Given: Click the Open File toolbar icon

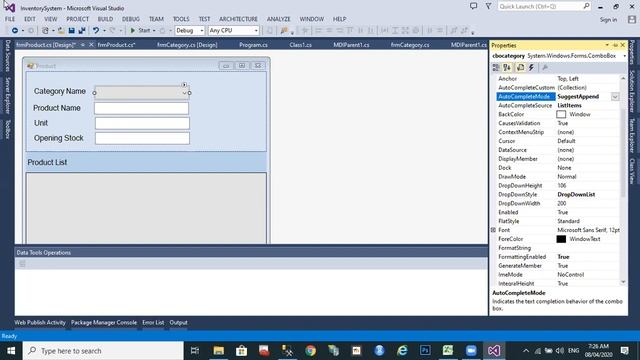Looking at the screenshot, I should point(61,31).
